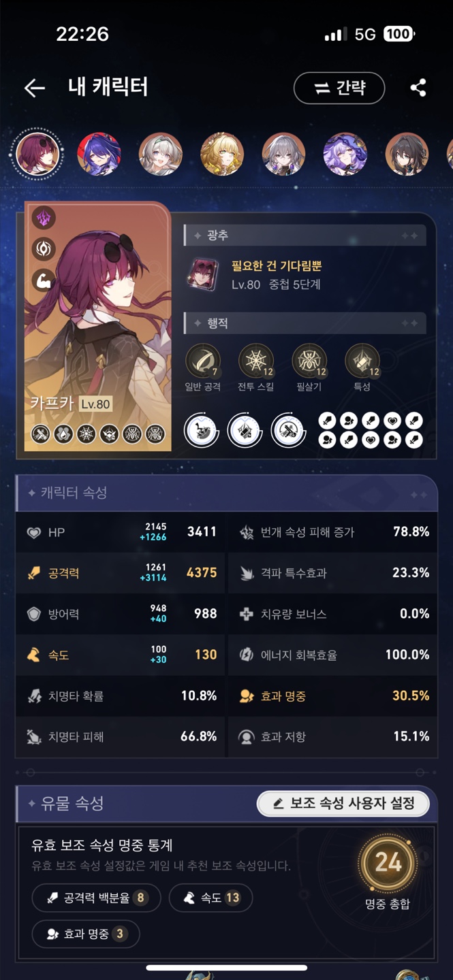Viewport: 453px width, 980px height.
Task: Tap the back arrow icon
Action: click(34, 88)
